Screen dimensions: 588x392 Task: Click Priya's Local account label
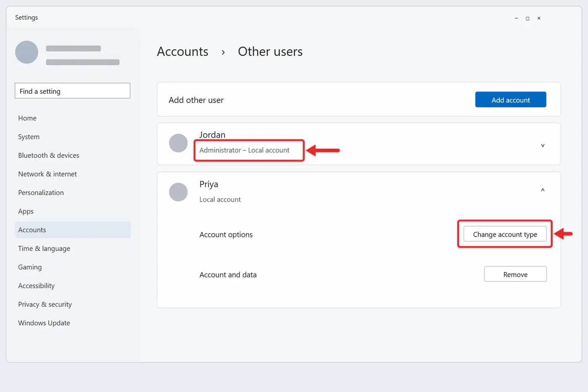[220, 200]
